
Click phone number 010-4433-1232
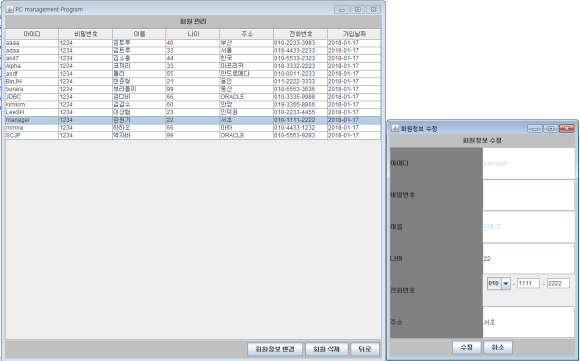300,128
